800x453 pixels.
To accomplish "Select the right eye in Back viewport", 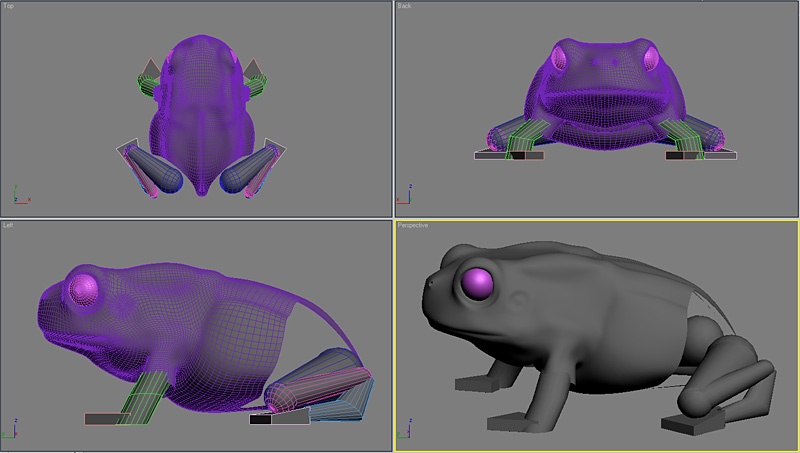I will [x=651, y=59].
